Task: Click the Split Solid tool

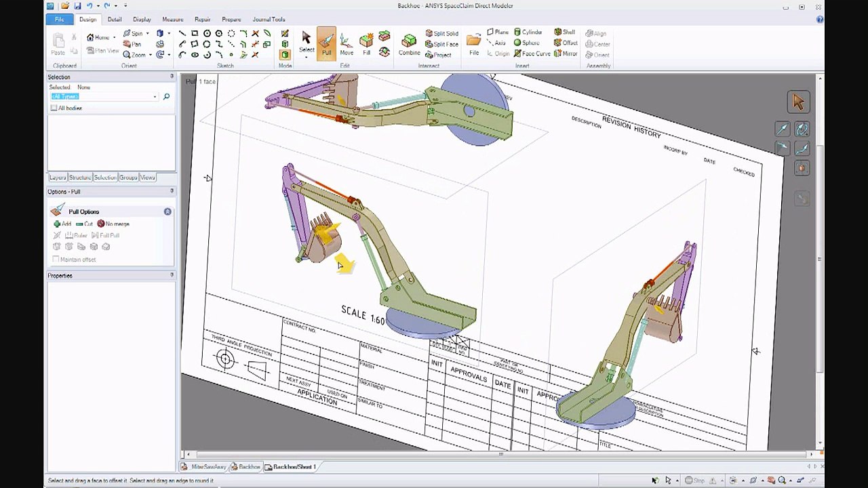Action: (x=441, y=33)
